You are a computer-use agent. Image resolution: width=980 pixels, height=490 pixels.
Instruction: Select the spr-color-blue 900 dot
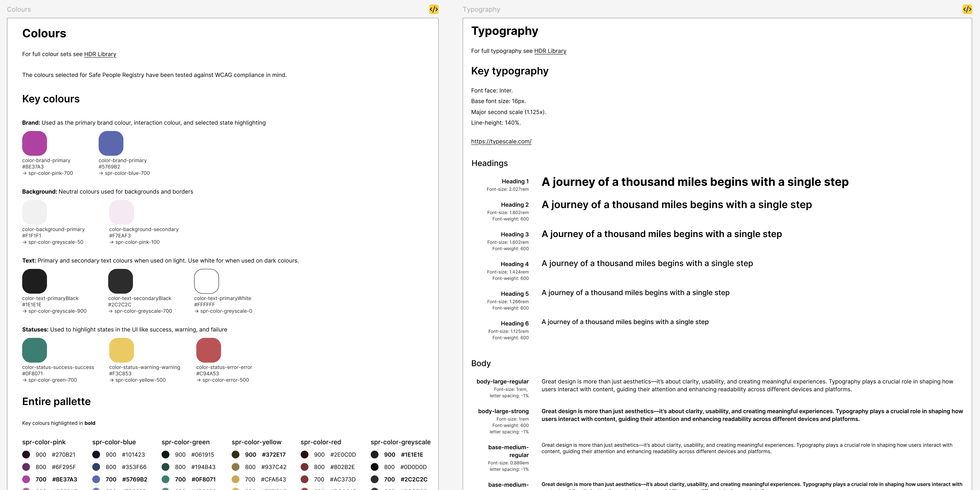pyautogui.click(x=96, y=455)
